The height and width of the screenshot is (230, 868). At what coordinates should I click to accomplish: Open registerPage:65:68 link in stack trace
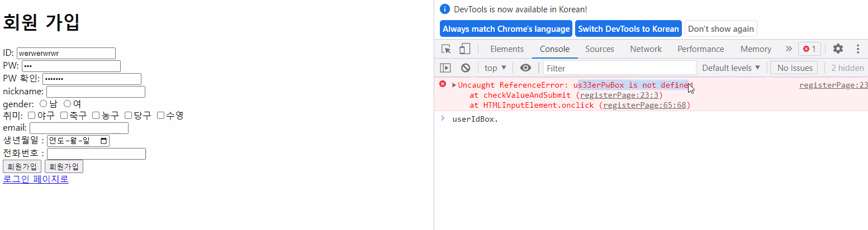point(644,105)
